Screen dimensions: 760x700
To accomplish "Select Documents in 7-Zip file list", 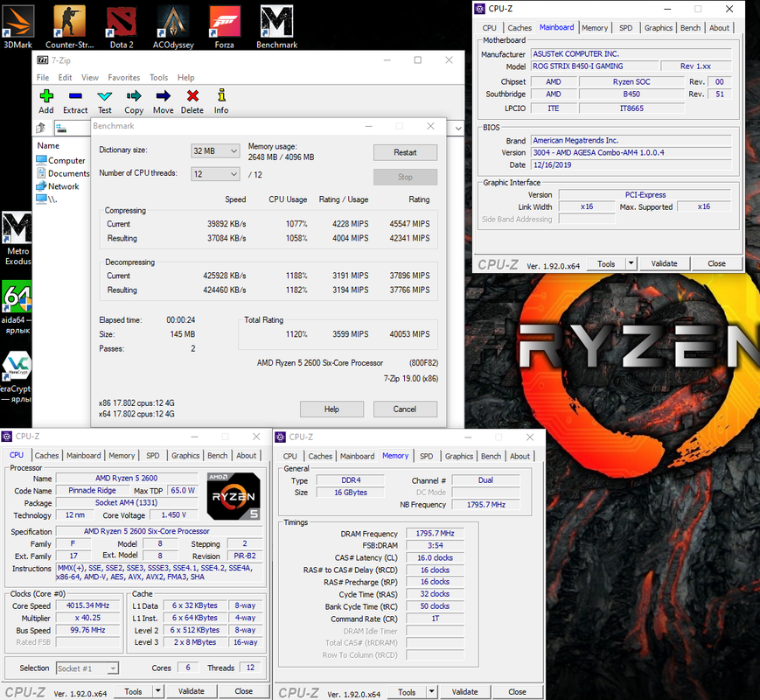I will tap(63, 173).
